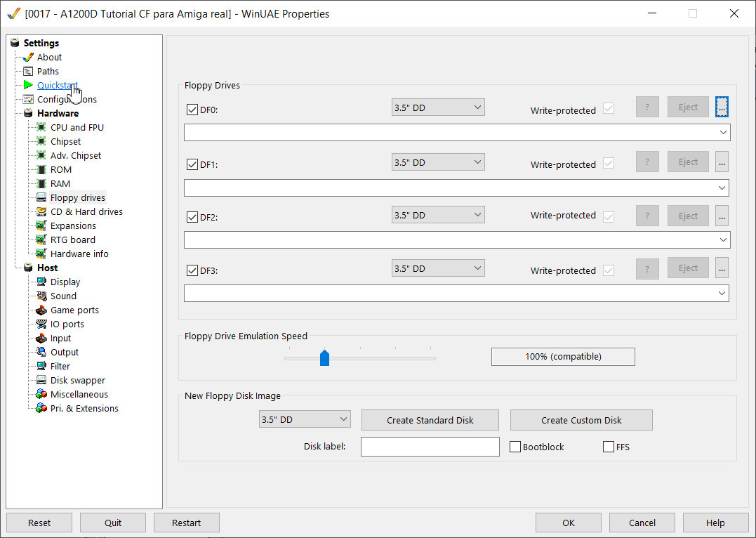Enable the Bootblock checkbox
Screen dimensions: 756x538
tap(515, 447)
